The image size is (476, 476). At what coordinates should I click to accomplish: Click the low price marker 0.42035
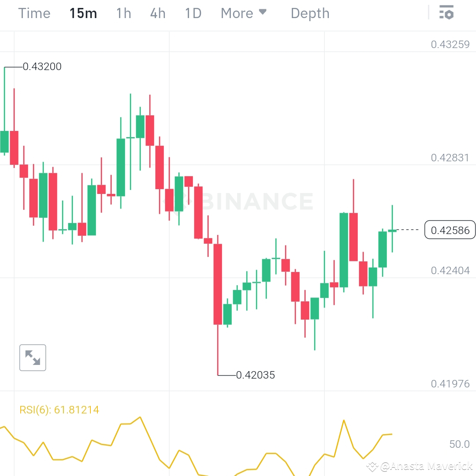[256, 375]
